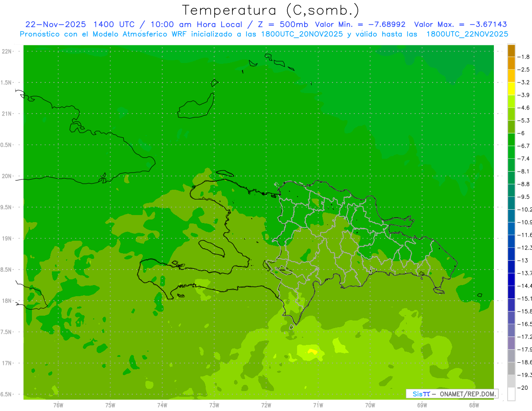Click the -6 colorbar value
Screen dimensions: 532x411
(522, 133)
